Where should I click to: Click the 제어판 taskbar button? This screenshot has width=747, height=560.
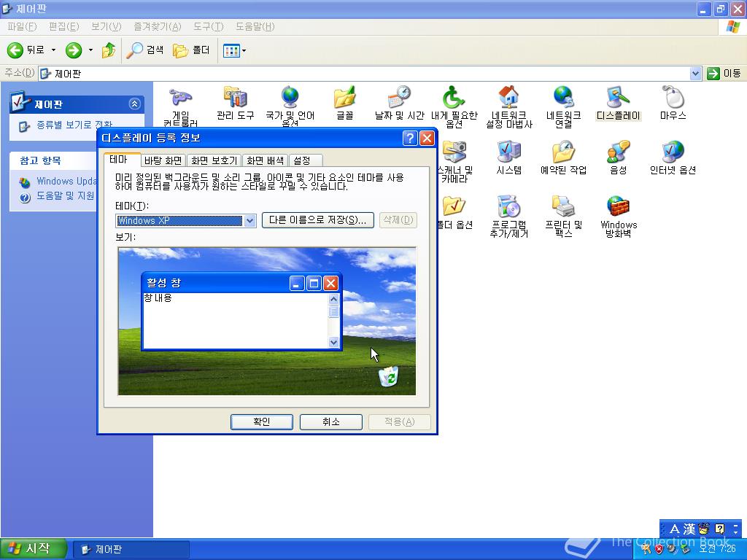131,550
